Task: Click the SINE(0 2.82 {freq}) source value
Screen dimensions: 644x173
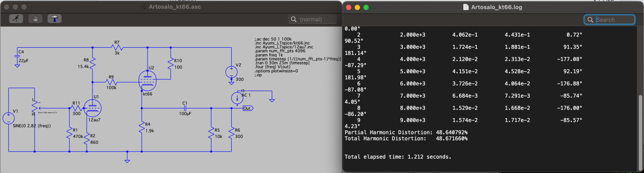Action: 32,126
